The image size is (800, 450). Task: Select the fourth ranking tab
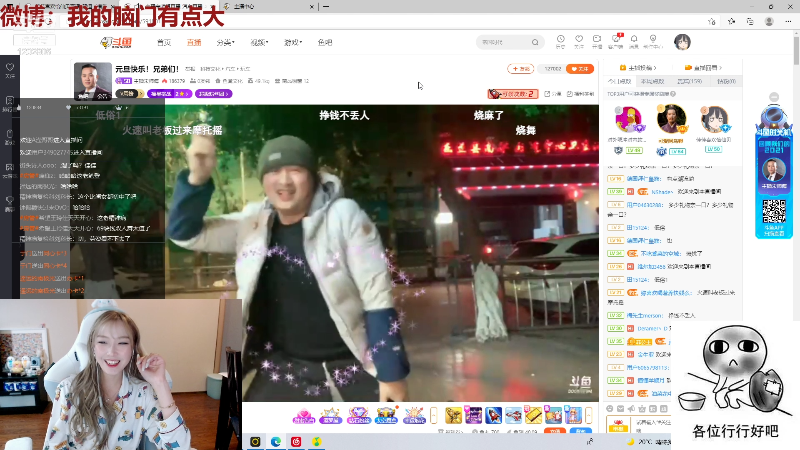click(726, 81)
